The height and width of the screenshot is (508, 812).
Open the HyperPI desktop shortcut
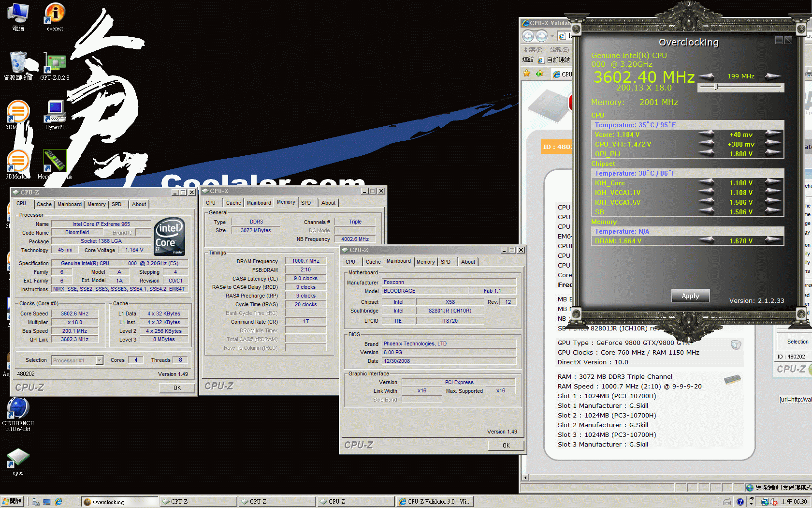coord(55,115)
